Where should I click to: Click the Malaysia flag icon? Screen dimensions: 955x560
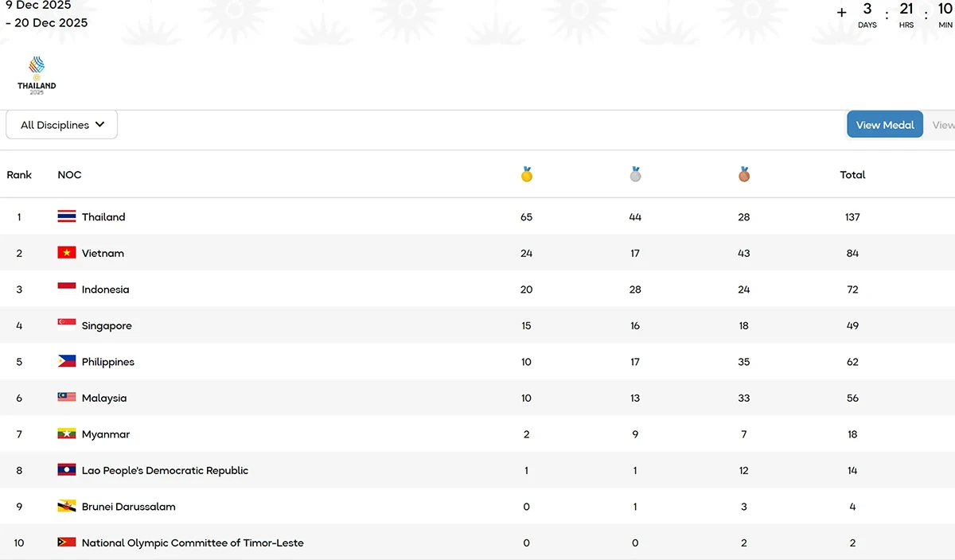[67, 398]
